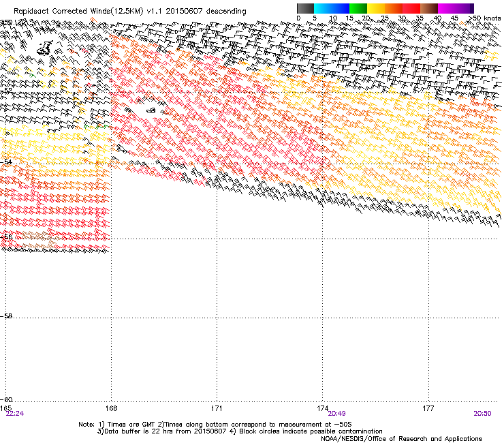Click the latitude label -54
The width and height of the screenshot is (504, 443).
(x=5, y=162)
